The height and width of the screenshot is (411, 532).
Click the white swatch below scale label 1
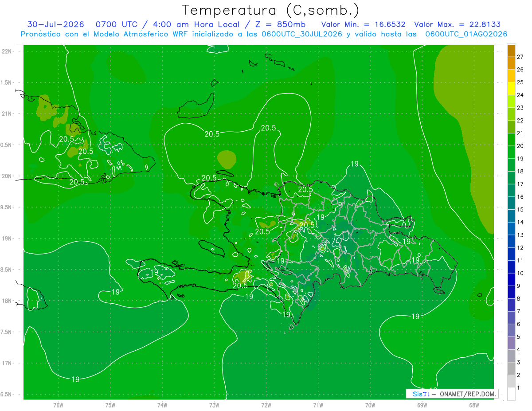[x=511, y=394]
